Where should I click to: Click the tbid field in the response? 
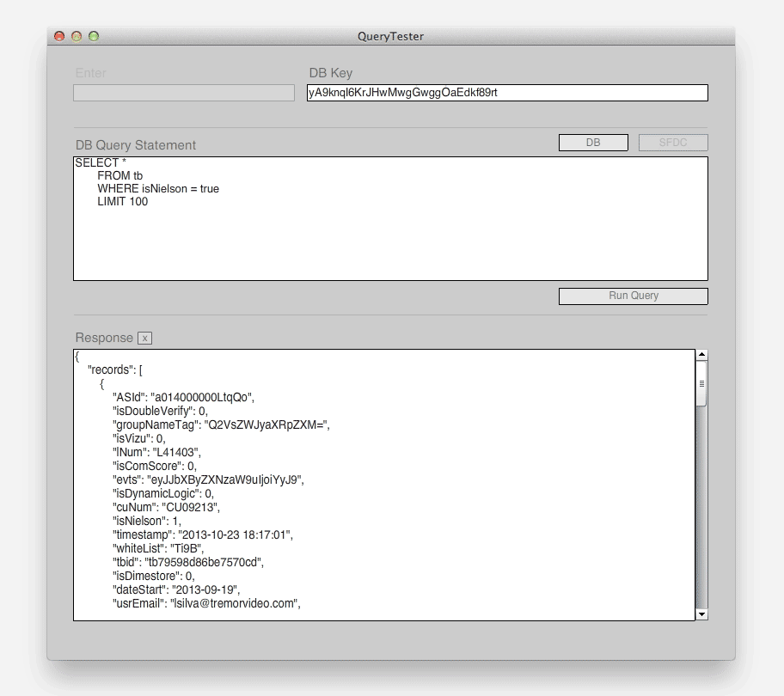187,563
